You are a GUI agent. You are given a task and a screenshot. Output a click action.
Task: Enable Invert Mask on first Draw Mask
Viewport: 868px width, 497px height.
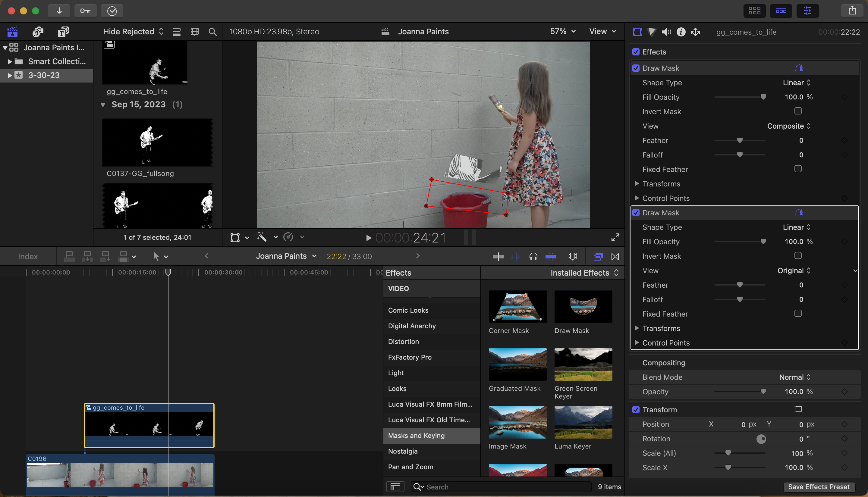[798, 111]
